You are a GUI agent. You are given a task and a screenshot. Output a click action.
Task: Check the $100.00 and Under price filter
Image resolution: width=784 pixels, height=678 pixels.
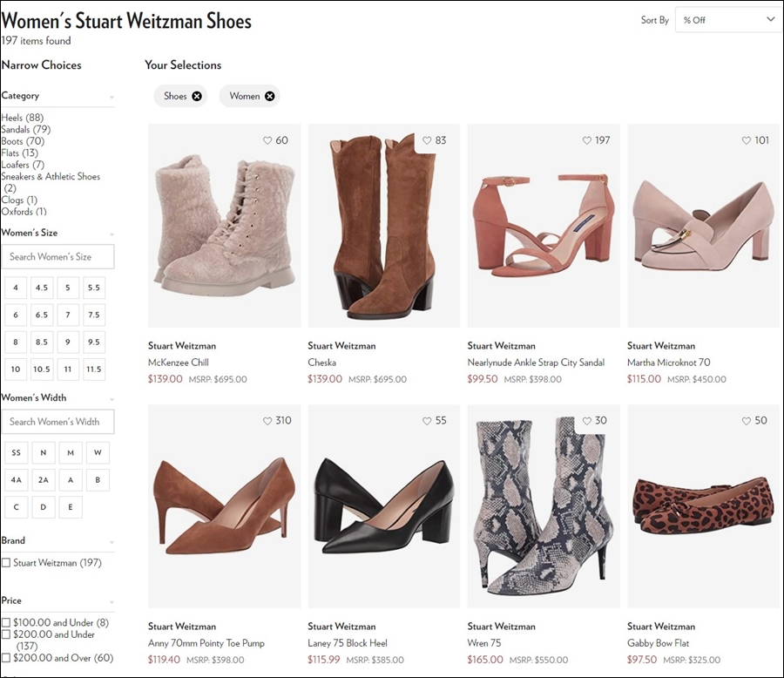click(6, 622)
